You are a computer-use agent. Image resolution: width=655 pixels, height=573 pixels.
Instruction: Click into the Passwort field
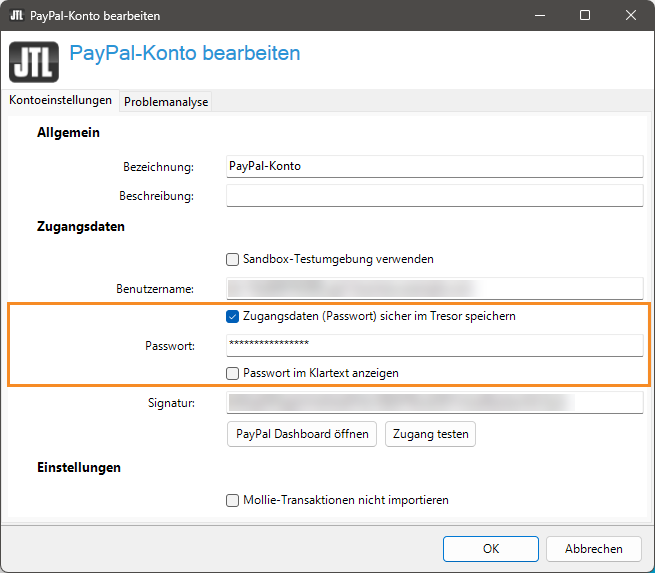[434, 345]
